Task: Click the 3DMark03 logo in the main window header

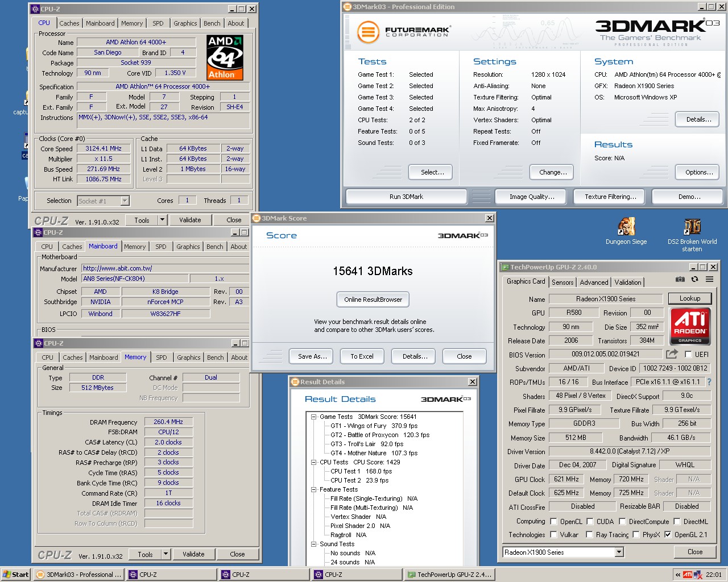Action: pos(657,32)
